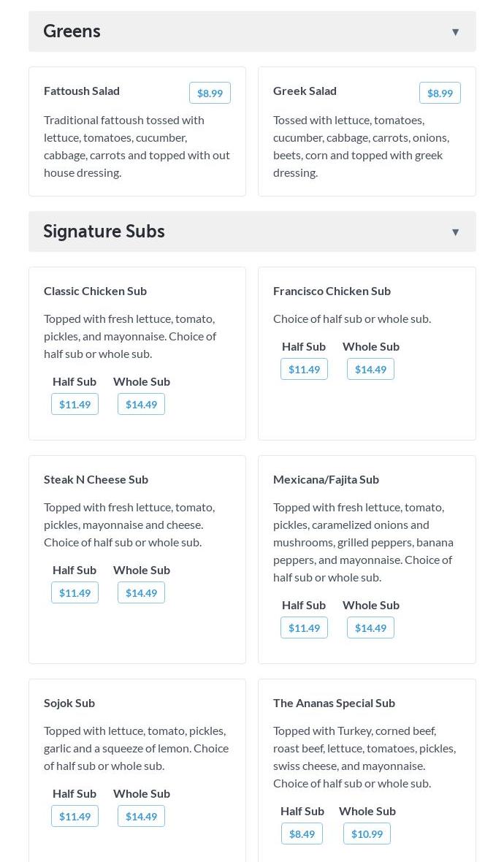Choose Mexicana/Fajita Sub half sub price

pyautogui.click(x=304, y=628)
